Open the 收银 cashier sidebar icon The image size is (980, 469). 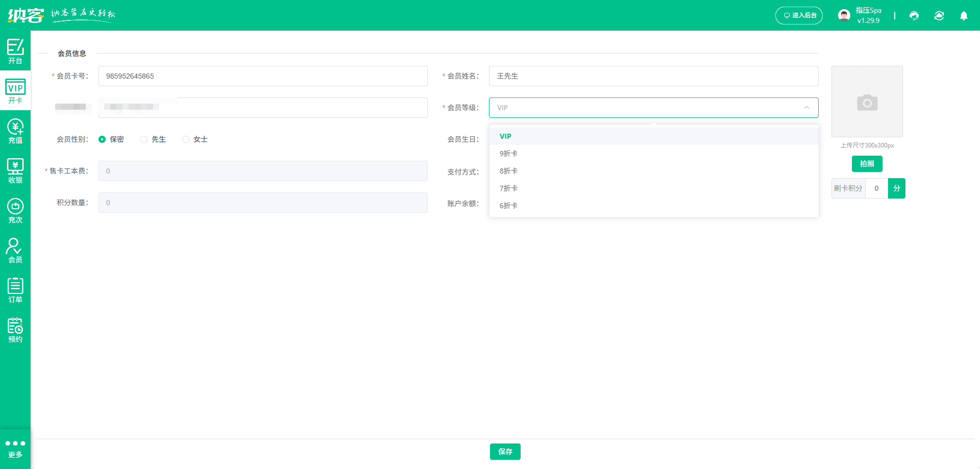point(15,171)
